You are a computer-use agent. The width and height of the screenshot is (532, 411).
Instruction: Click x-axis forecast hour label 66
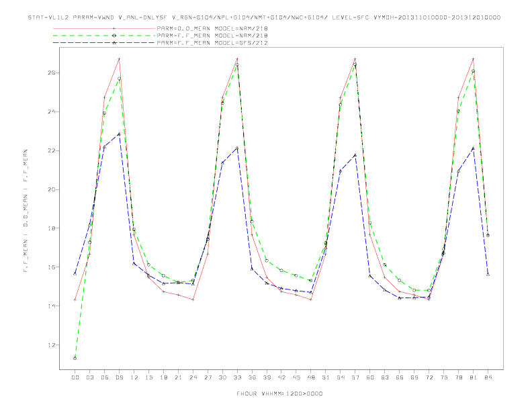tap(400, 377)
